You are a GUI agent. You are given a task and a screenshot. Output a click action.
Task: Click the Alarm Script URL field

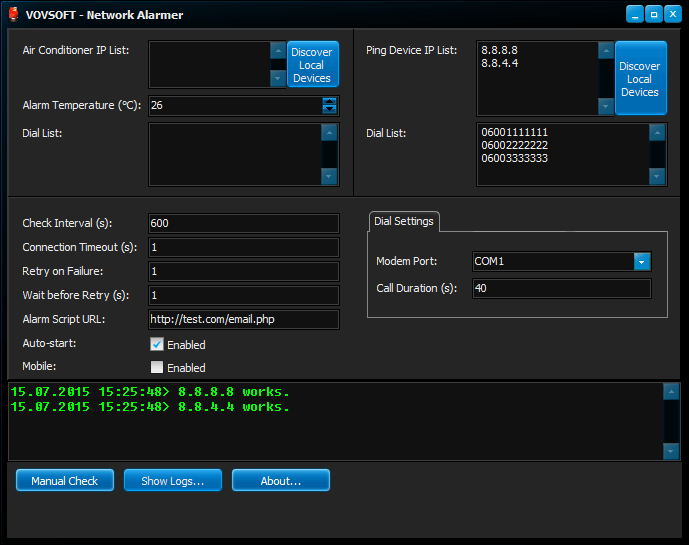(x=243, y=320)
